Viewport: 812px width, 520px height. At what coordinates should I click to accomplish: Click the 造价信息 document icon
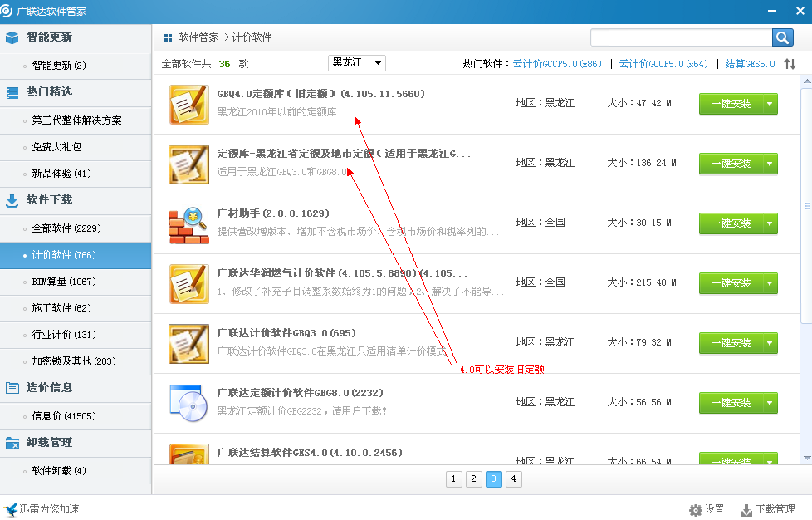12,387
